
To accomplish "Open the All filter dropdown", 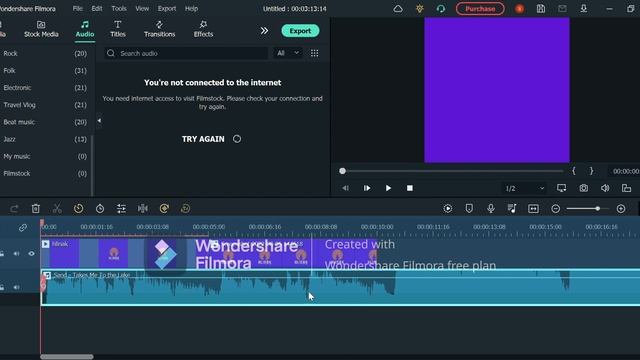I will (x=288, y=53).
